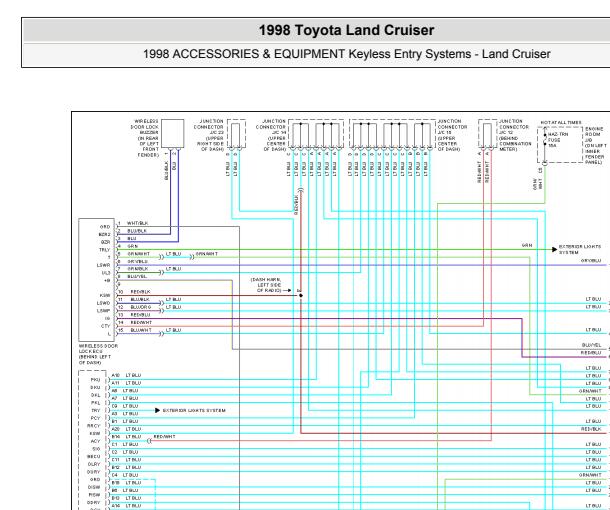Select the C11 connector pin label
Image resolution: width=610 pixels, height=510 pixels.
coord(116,460)
